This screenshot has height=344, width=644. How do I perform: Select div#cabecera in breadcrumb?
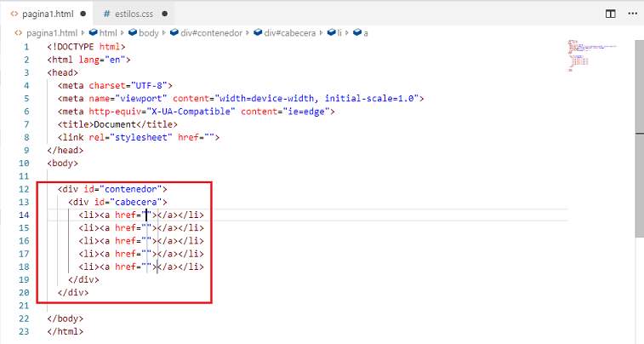(x=285, y=33)
